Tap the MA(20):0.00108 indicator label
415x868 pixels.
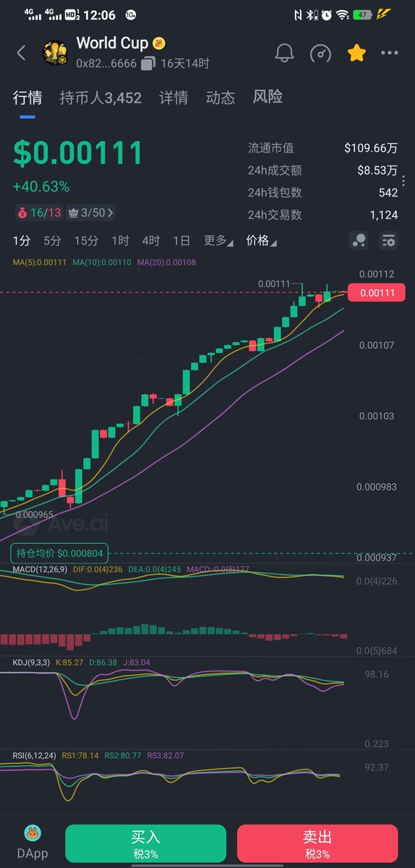tap(166, 262)
